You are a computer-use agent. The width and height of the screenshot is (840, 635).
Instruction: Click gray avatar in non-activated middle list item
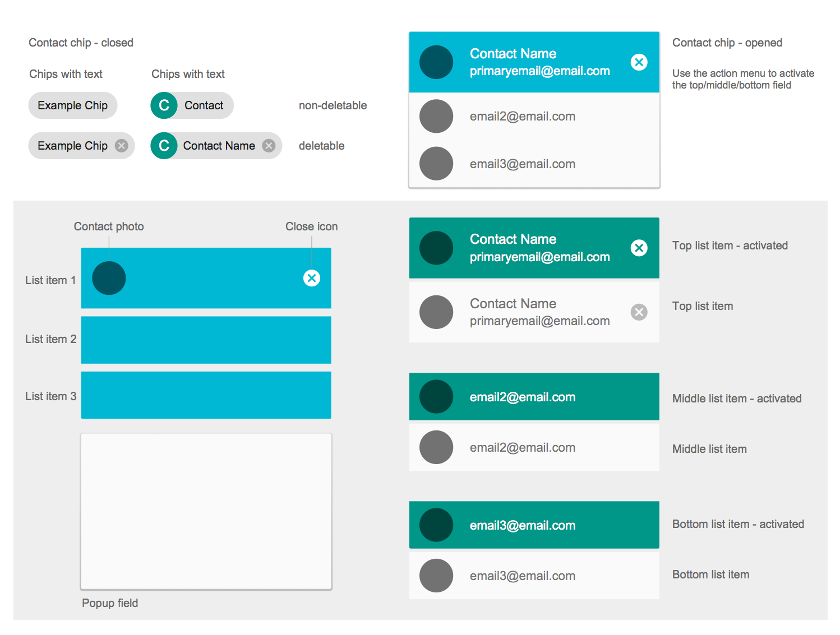click(x=436, y=447)
